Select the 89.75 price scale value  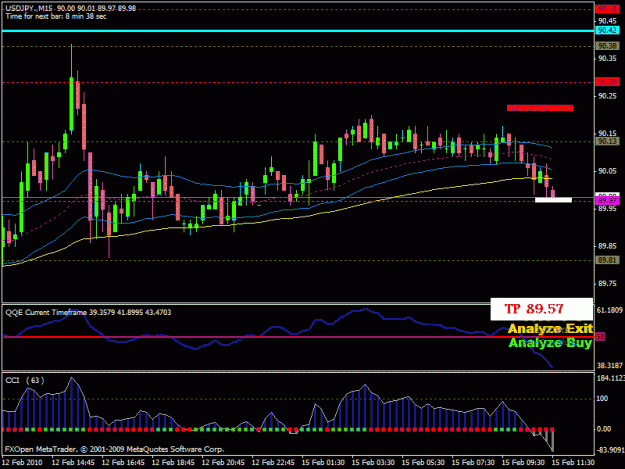pyautogui.click(x=607, y=284)
